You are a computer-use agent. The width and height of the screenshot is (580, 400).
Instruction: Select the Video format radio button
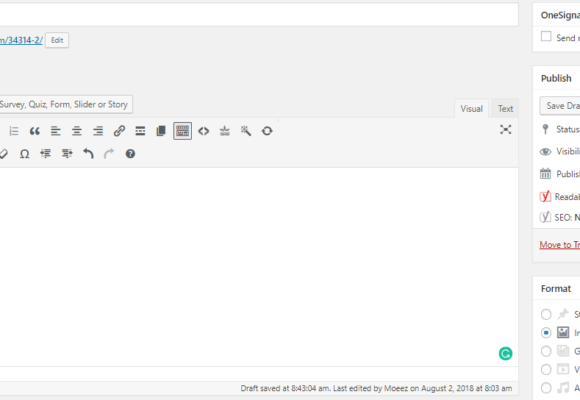546,369
